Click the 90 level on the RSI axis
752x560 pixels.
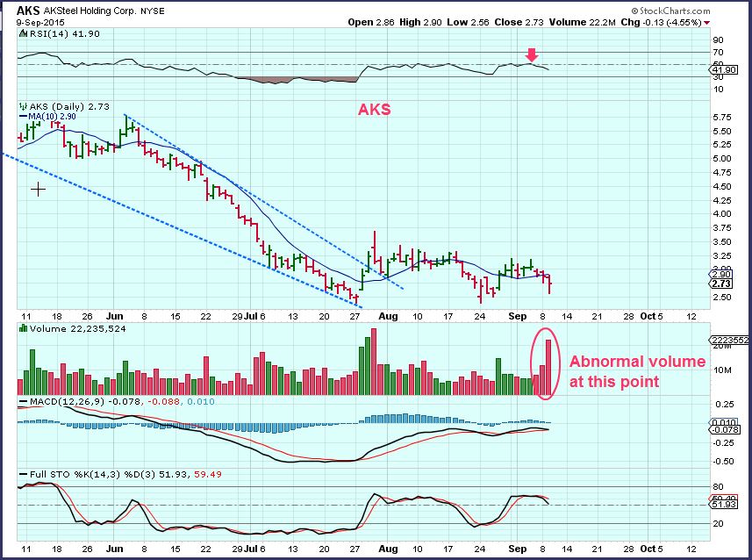point(718,40)
